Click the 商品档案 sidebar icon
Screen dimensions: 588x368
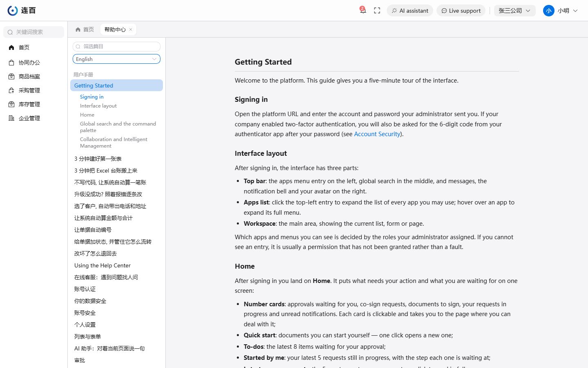pos(11,76)
